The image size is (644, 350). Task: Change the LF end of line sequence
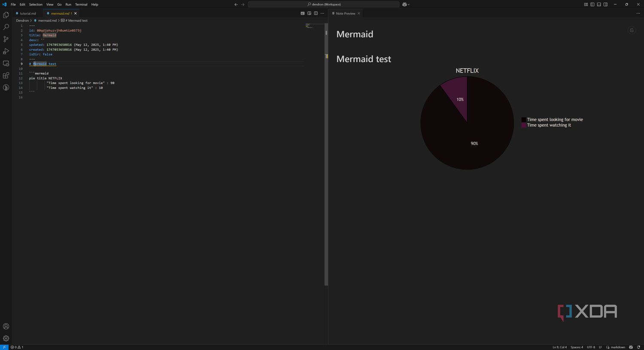(x=600, y=347)
